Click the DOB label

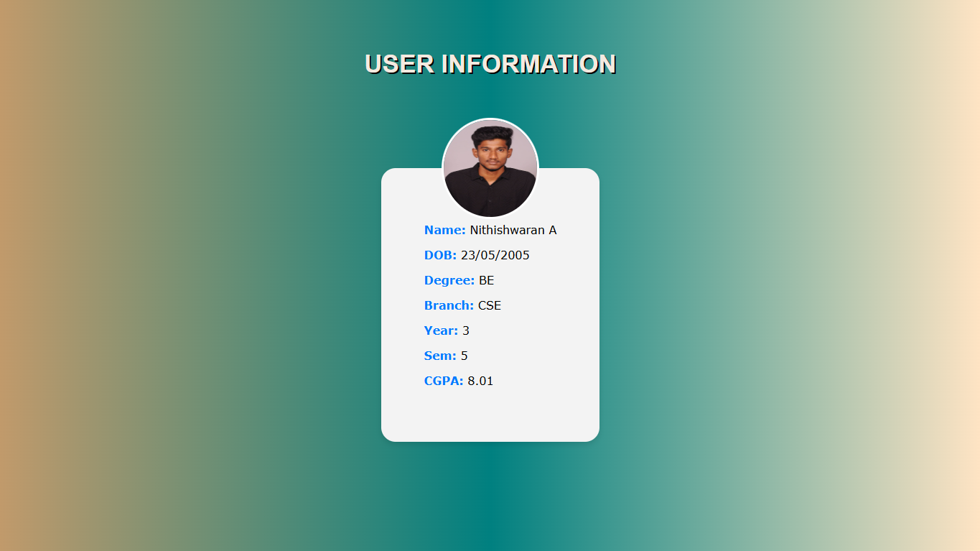(439, 255)
